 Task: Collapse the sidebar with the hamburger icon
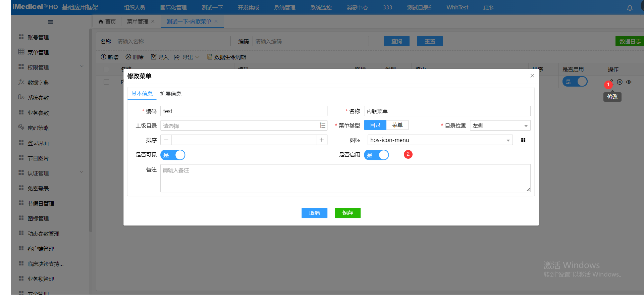click(51, 22)
